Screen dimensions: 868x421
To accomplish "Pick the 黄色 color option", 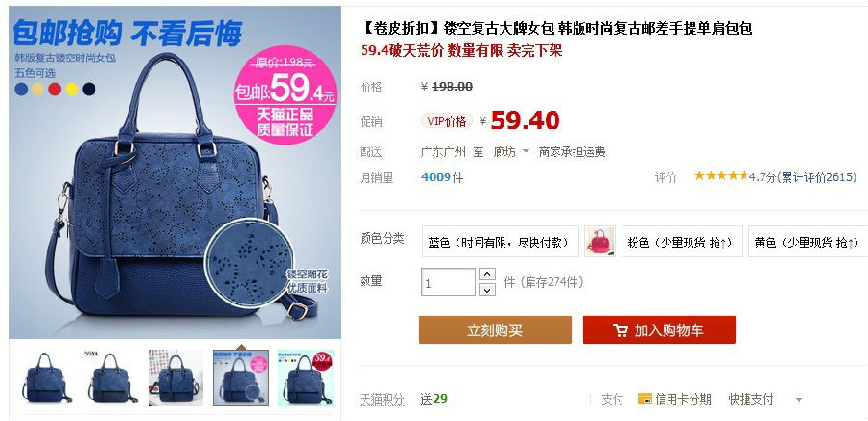I will tap(807, 241).
